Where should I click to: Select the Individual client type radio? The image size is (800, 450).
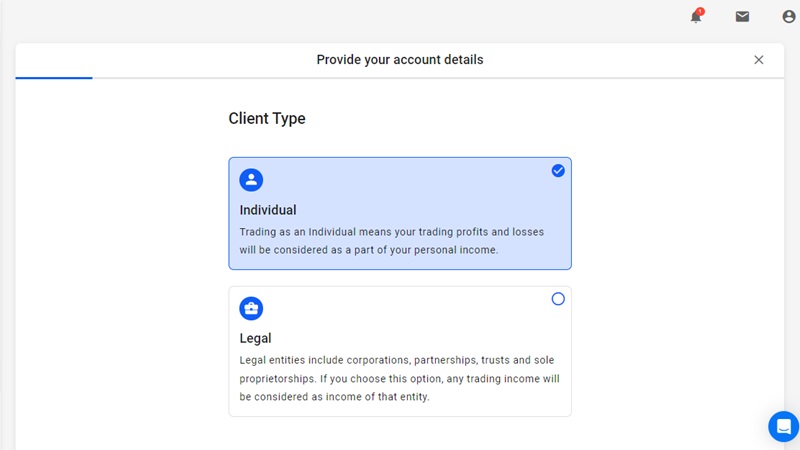tap(558, 170)
